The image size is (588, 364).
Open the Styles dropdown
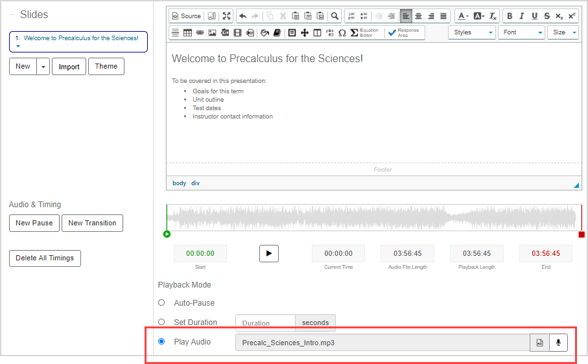point(471,32)
